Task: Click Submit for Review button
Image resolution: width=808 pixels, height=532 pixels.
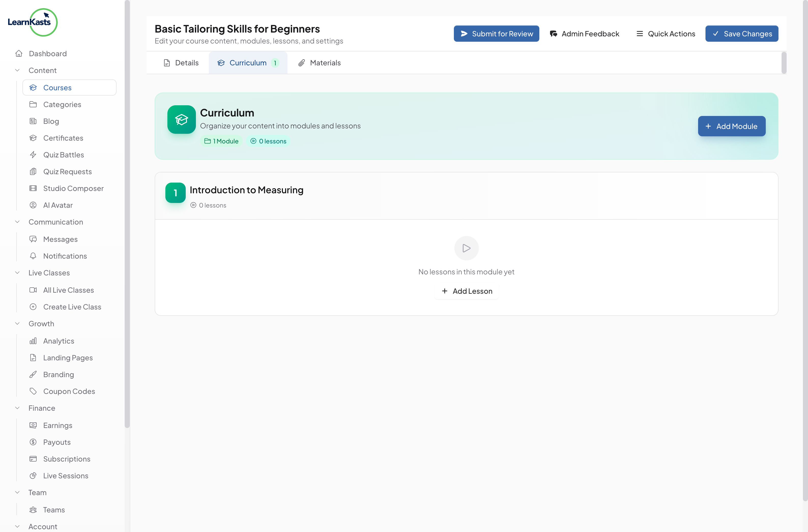Action: [496, 34]
